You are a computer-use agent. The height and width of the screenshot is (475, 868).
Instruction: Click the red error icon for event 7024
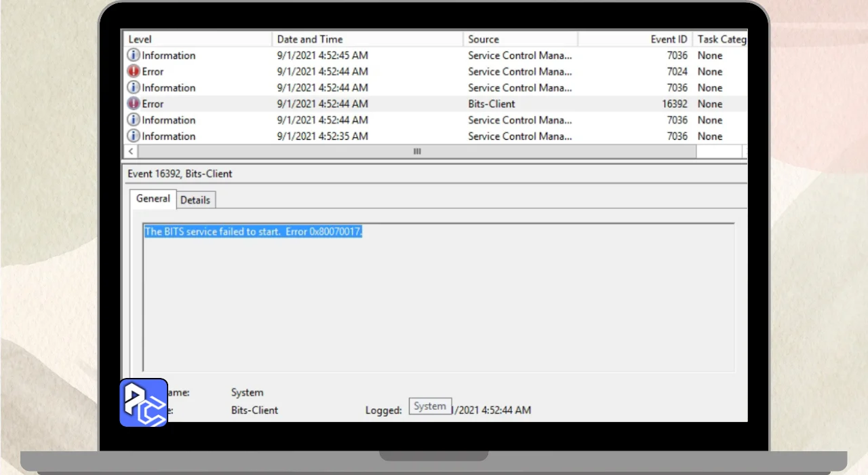click(134, 71)
